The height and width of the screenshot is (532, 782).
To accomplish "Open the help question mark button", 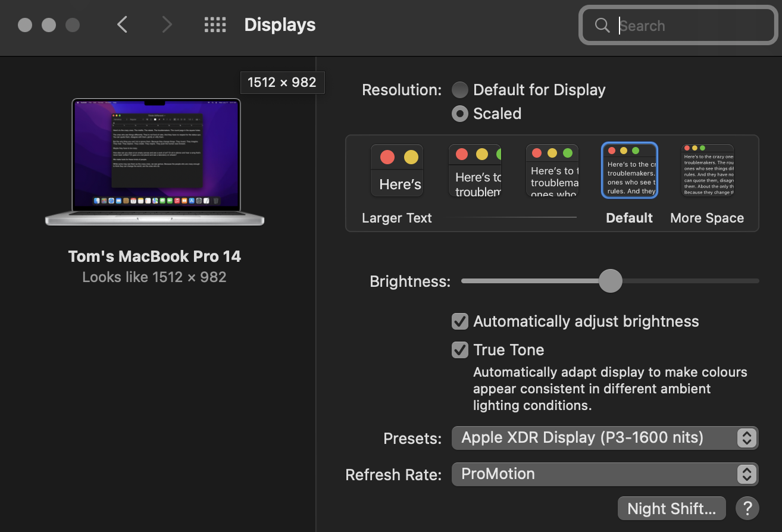I will pos(747,509).
